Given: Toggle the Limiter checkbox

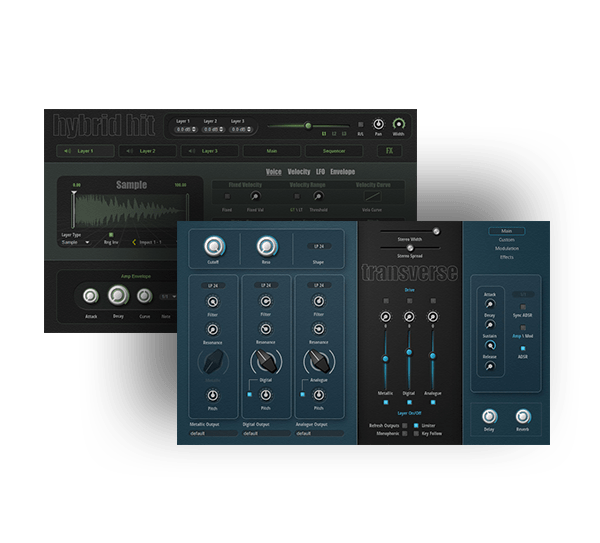Looking at the screenshot, I should pyautogui.click(x=415, y=425).
